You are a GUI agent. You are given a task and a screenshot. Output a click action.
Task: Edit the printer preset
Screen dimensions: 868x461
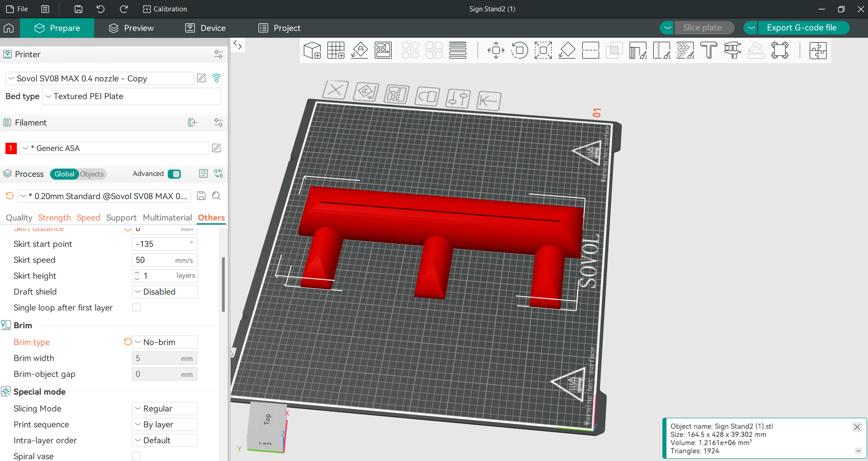[202, 78]
